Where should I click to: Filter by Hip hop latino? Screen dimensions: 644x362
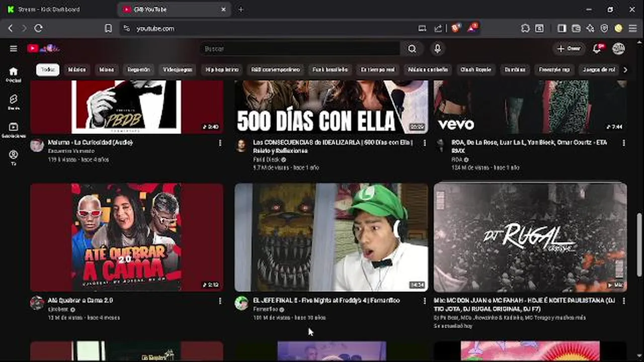[222, 70]
